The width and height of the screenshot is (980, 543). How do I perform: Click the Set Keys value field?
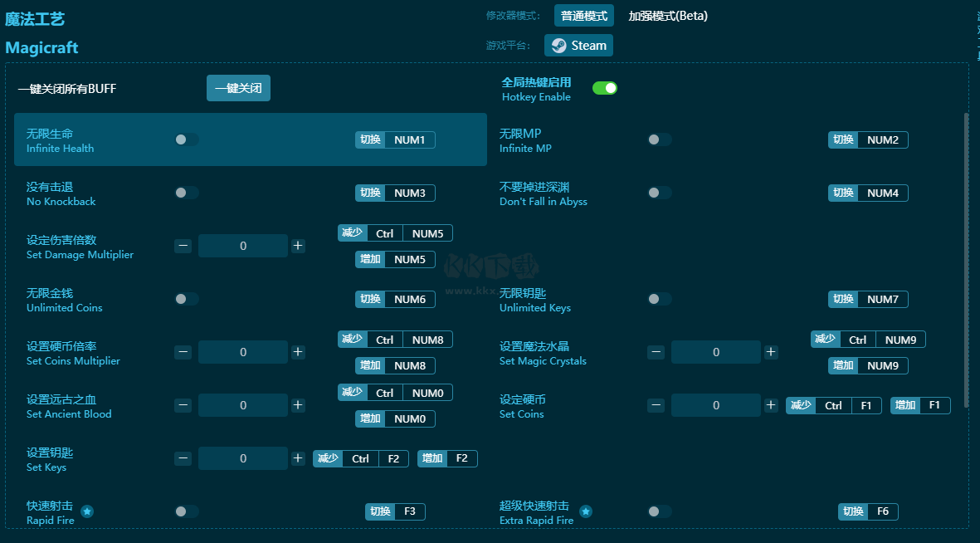[243, 458]
